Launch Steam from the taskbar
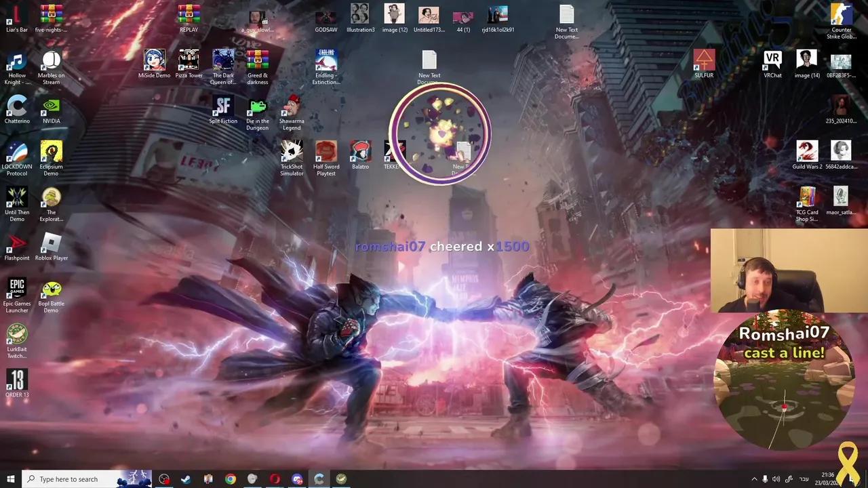868x488 pixels. click(185, 479)
